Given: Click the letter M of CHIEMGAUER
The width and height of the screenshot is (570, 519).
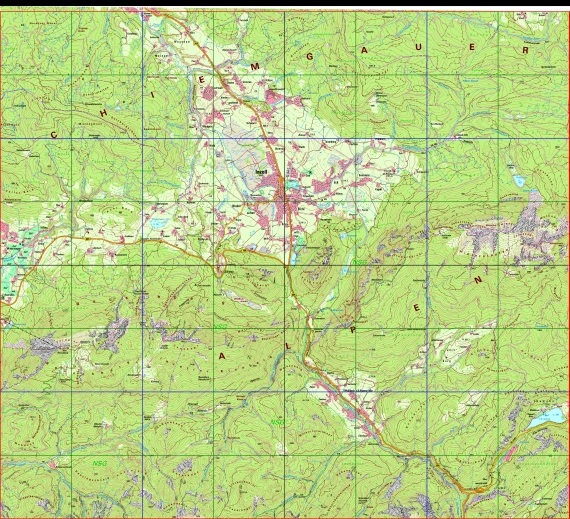Looking at the screenshot, I should 255,67.
